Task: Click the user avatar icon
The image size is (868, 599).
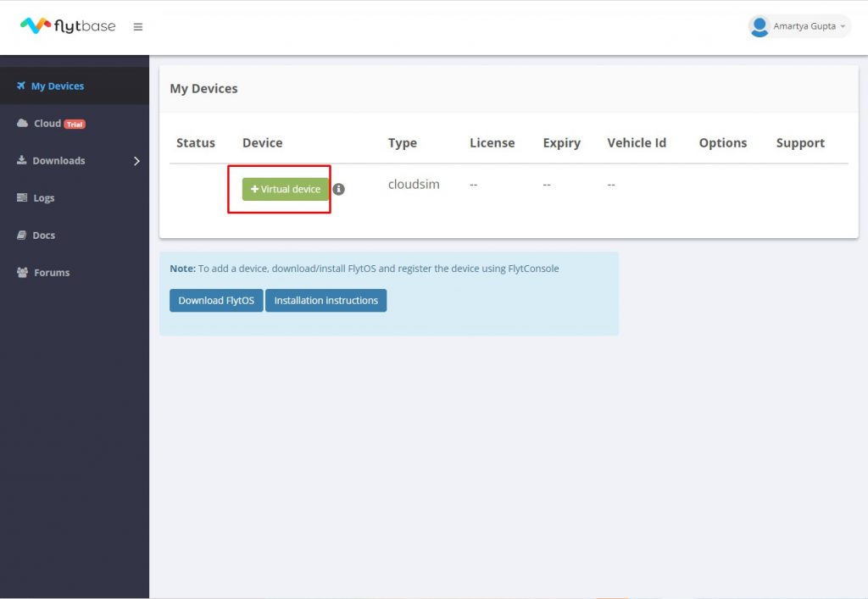Action: [x=759, y=25]
